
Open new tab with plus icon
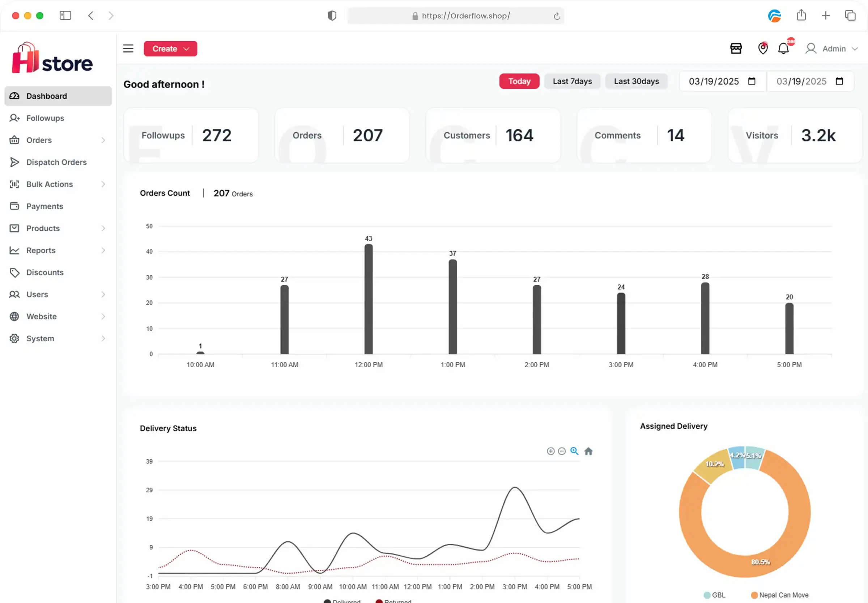(x=826, y=16)
